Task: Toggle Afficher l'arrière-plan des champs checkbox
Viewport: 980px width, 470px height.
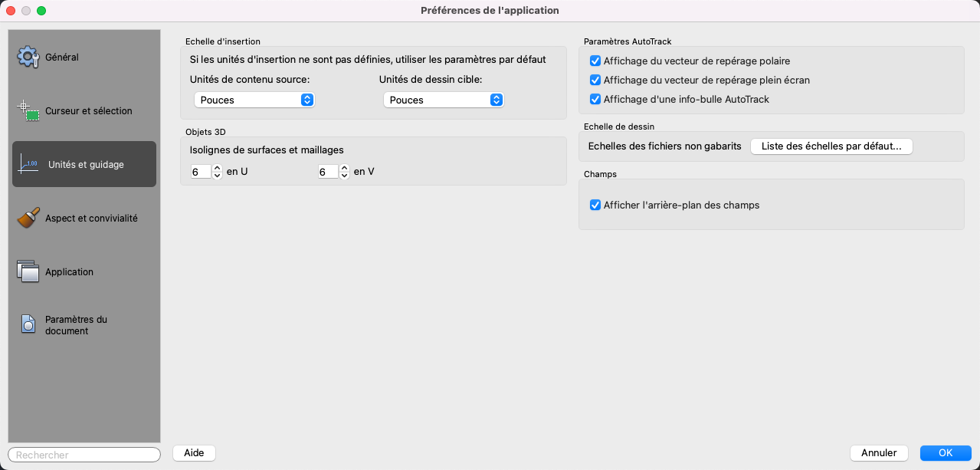Action: [x=595, y=205]
